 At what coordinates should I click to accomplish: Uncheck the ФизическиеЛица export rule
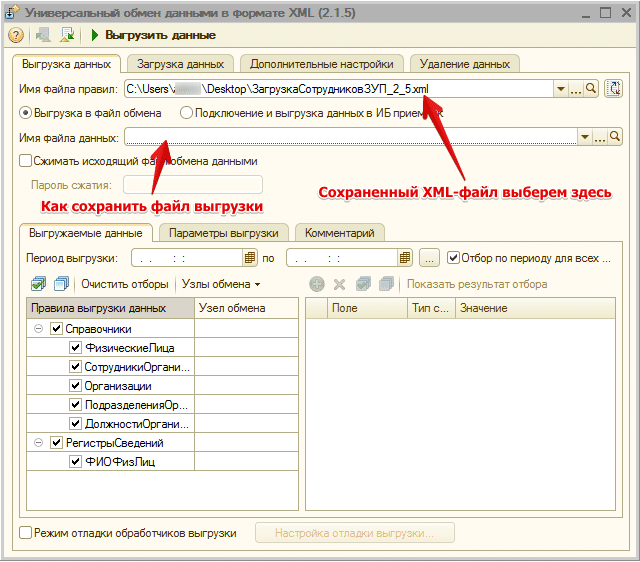[75, 348]
